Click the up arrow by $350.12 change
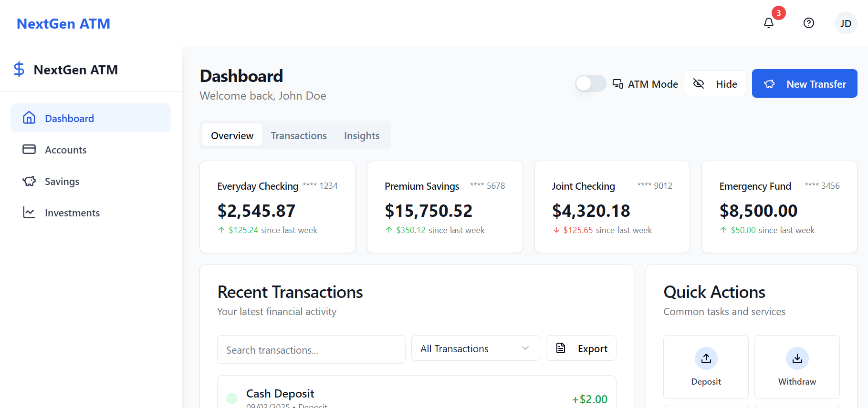 click(x=389, y=230)
